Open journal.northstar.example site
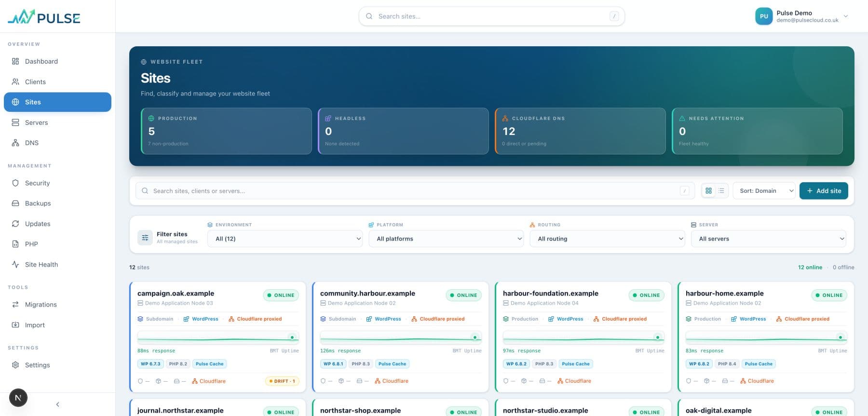This screenshot has height=416, width=868. tap(180, 411)
